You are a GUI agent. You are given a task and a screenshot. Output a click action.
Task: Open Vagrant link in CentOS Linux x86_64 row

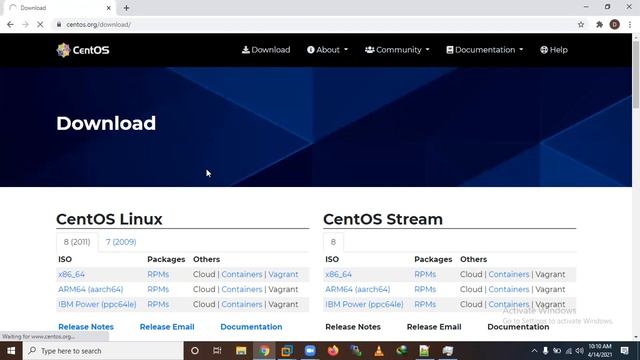283,274
